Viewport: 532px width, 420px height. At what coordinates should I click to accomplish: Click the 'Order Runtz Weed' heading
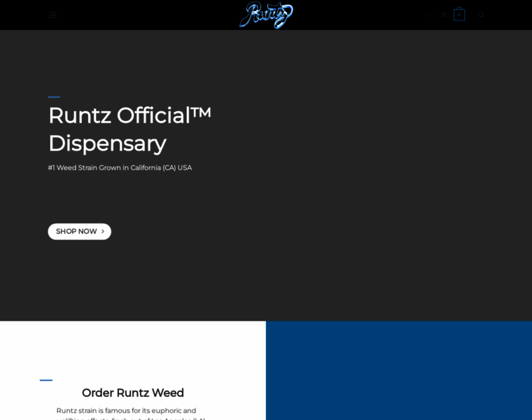click(x=133, y=393)
